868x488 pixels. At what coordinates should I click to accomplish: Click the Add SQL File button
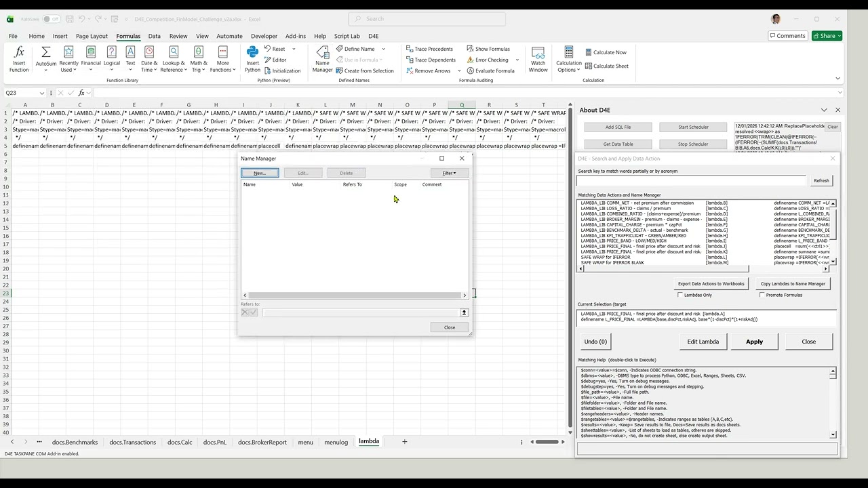pyautogui.click(x=618, y=127)
